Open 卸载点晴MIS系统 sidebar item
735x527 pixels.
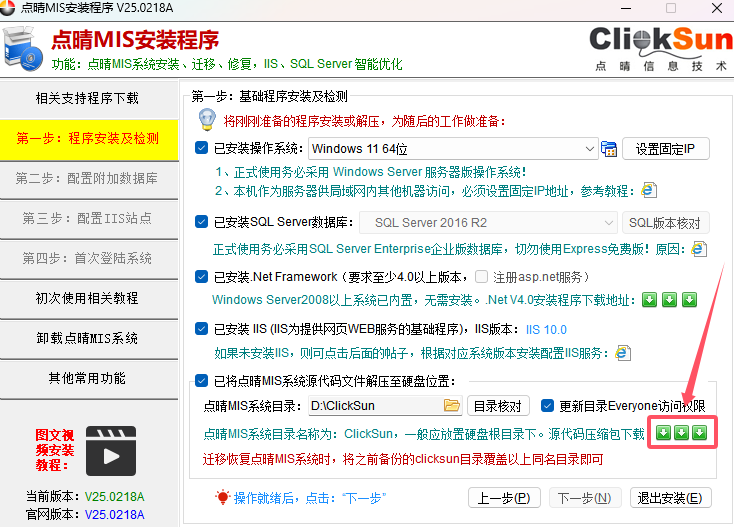[87, 338]
